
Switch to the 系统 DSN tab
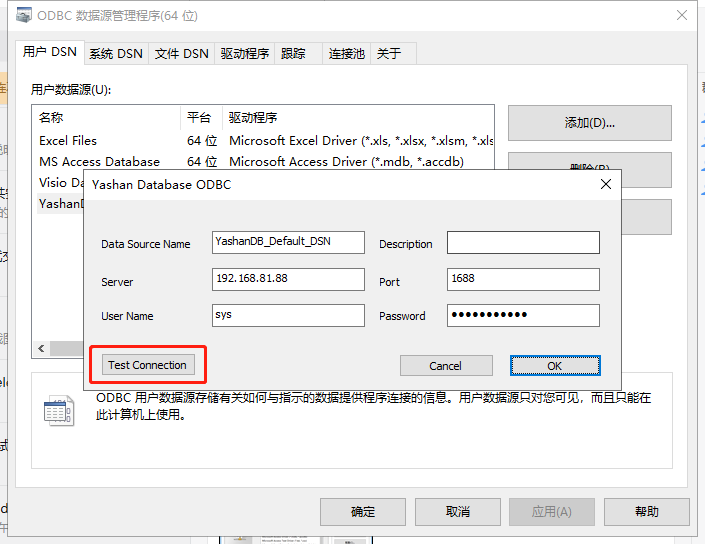[x=116, y=54]
